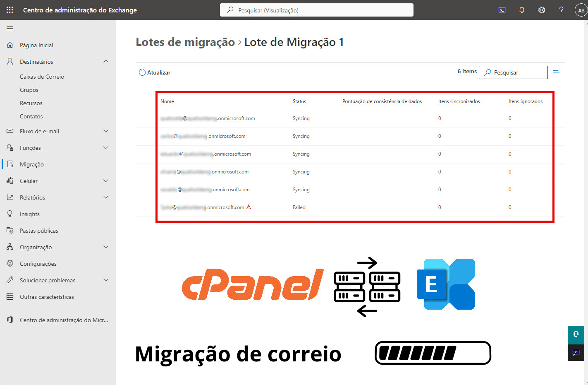Toggle the hamburger navigation menu
This screenshot has width=588, height=385.
pyautogui.click(x=10, y=28)
